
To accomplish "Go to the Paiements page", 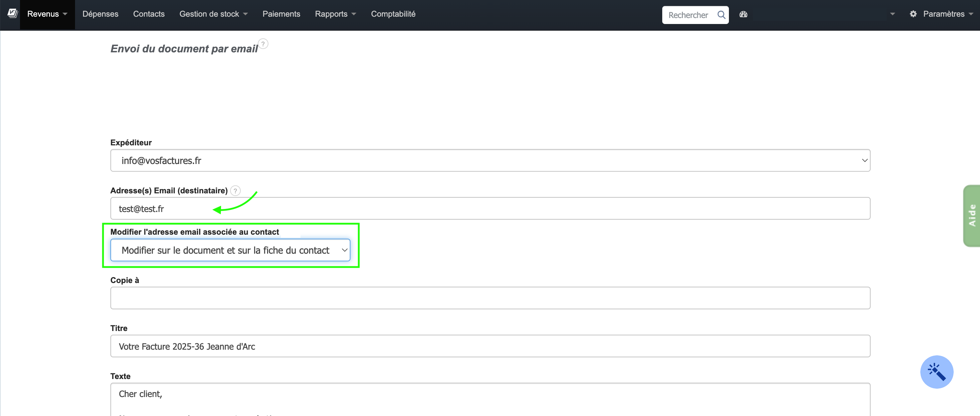I will (x=281, y=14).
